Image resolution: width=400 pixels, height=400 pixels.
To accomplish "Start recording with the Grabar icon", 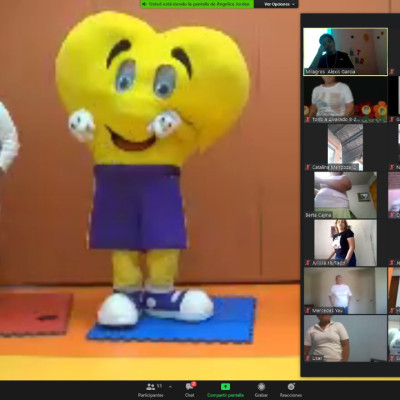I will pos(261,387).
